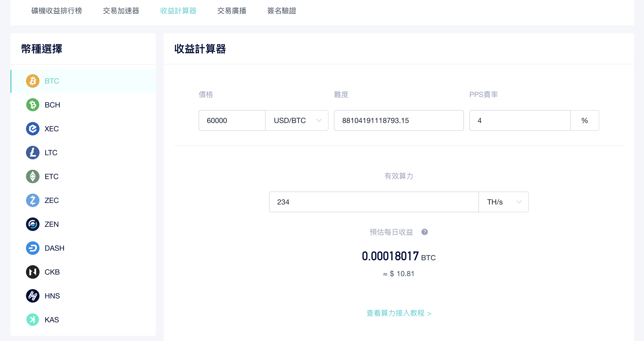Click the price field showing 60000
644x341 pixels.
pos(232,120)
